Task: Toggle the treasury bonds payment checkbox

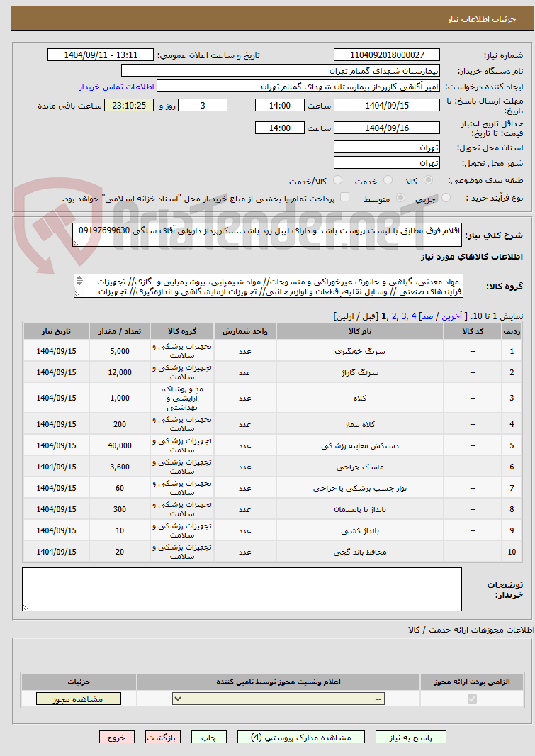Action: 344,197
